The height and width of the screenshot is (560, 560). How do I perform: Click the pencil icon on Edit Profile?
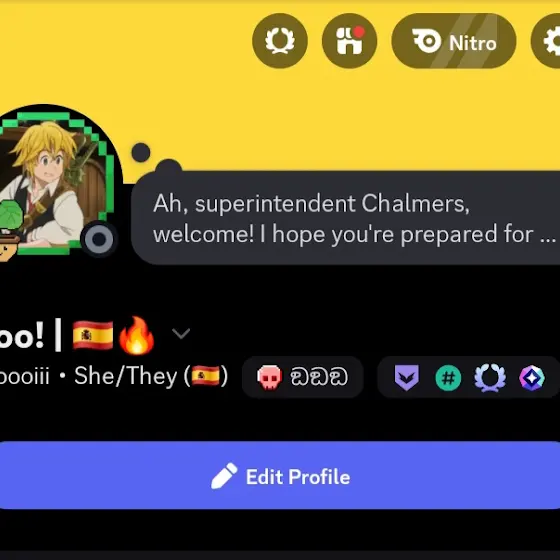click(x=224, y=476)
